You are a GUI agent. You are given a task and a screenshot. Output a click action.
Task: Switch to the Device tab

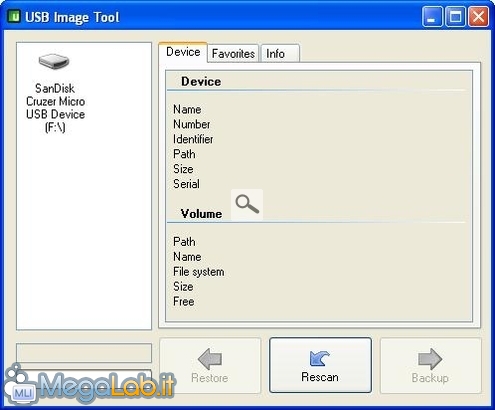pos(183,52)
